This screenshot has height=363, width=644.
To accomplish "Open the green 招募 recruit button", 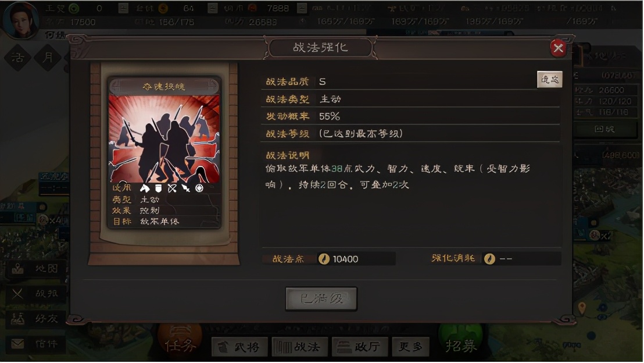I will [x=461, y=342].
